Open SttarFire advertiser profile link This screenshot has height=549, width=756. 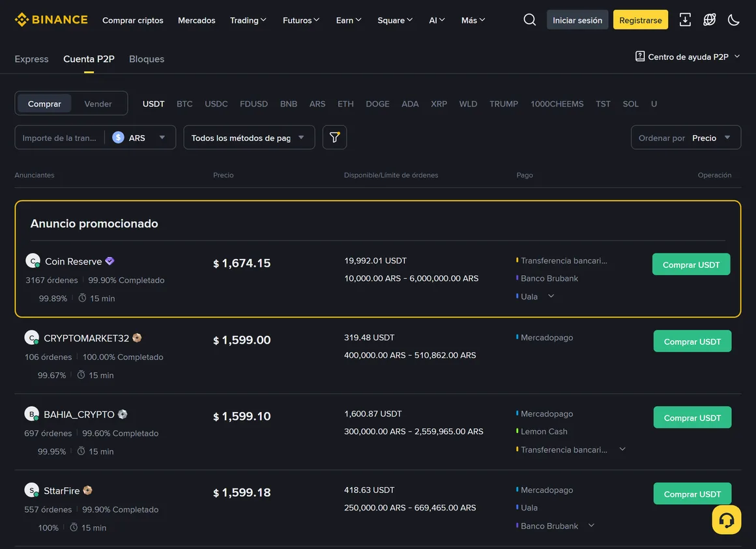tap(62, 490)
